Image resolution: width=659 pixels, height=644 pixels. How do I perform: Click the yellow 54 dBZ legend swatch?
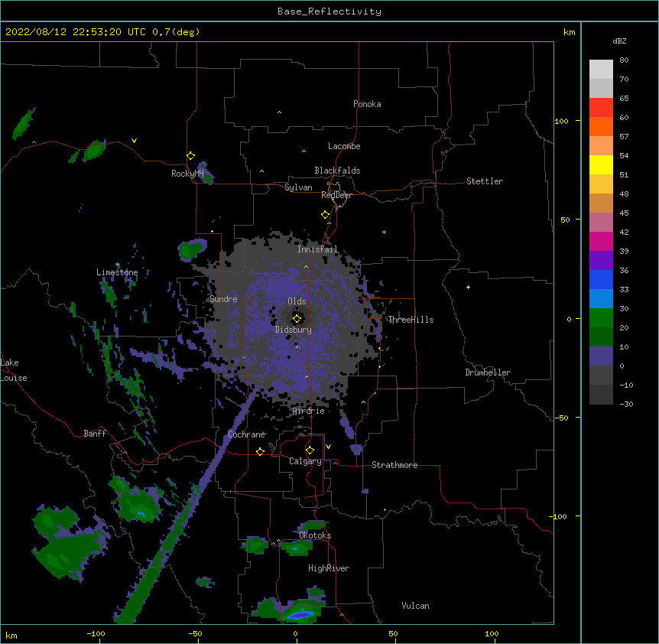[601, 164]
